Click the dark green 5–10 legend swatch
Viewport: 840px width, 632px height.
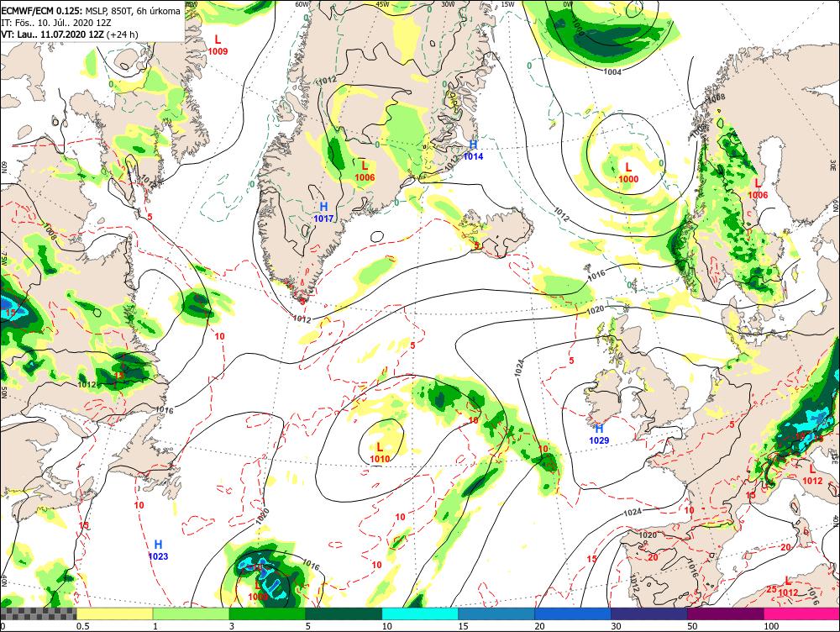[x=344, y=614]
